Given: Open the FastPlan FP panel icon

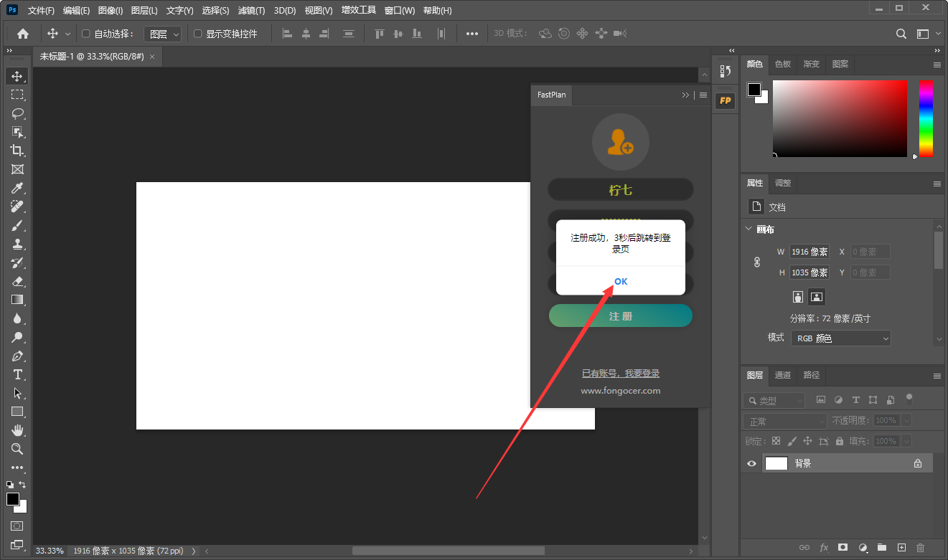Looking at the screenshot, I should point(725,100).
